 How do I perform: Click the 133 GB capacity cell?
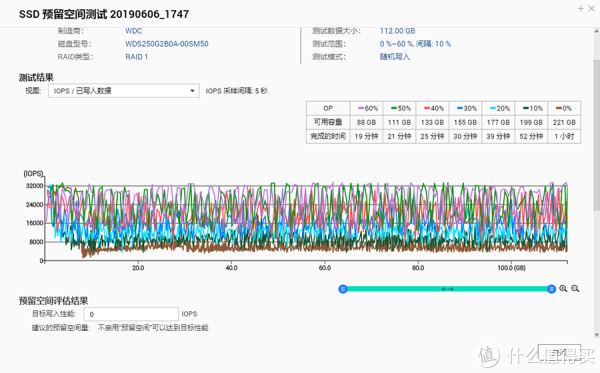(x=432, y=122)
